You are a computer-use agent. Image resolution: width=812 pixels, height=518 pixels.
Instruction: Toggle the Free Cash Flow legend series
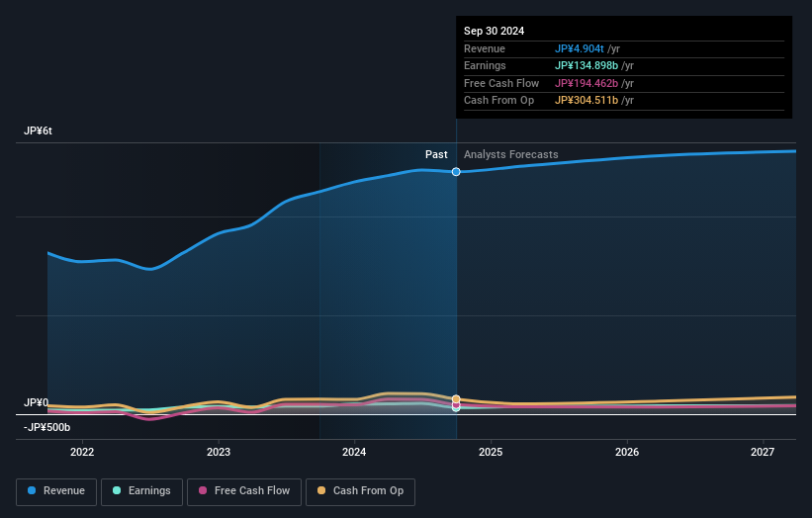[244, 491]
